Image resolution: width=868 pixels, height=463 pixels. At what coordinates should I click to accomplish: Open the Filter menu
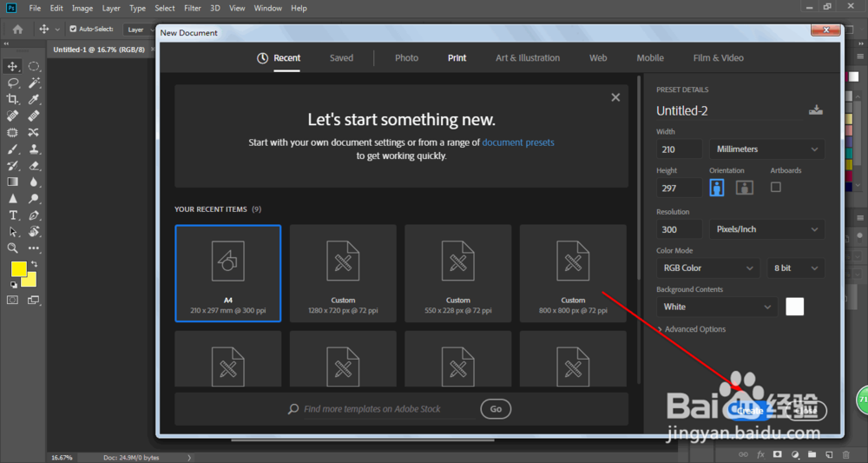point(192,9)
